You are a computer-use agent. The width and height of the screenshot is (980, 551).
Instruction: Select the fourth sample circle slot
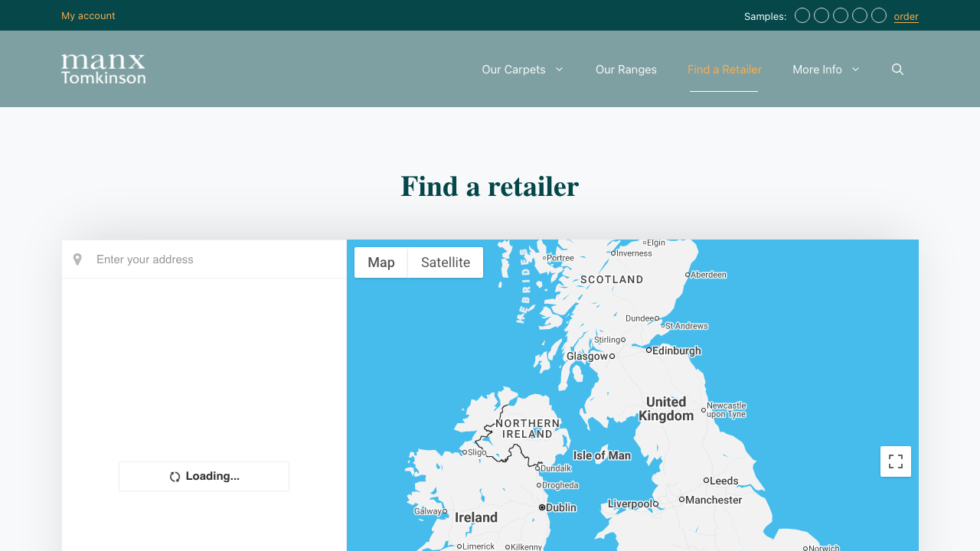point(859,15)
